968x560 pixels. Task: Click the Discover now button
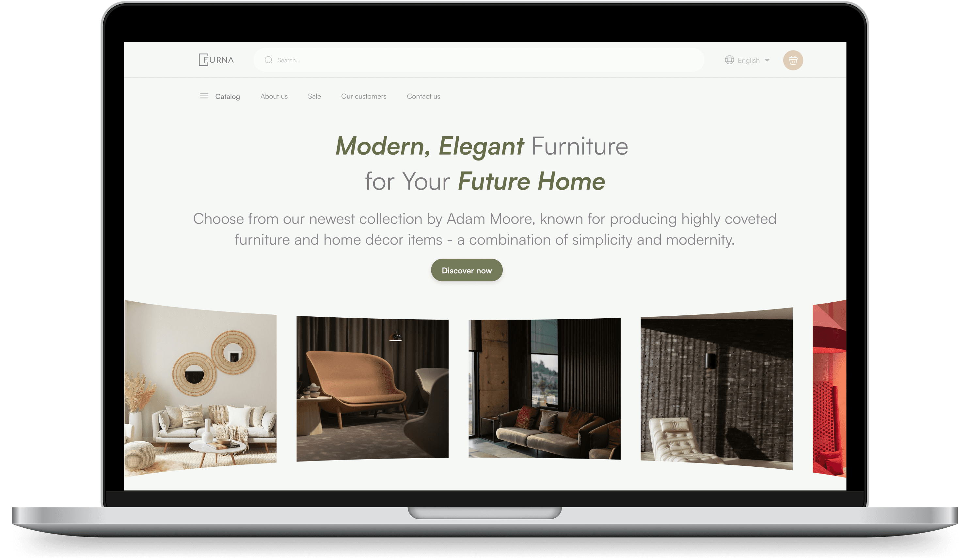point(466,269)
